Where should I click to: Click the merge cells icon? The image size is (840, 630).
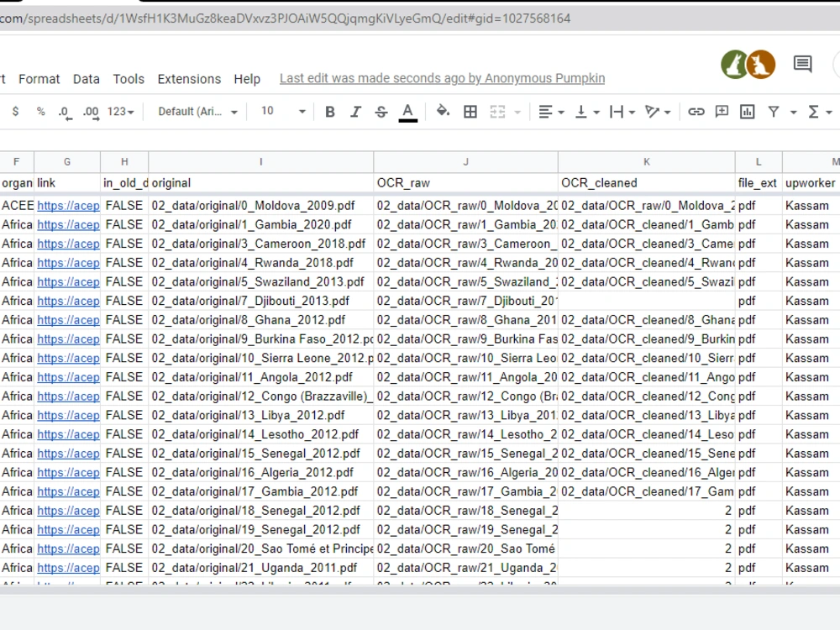[497, 112]
